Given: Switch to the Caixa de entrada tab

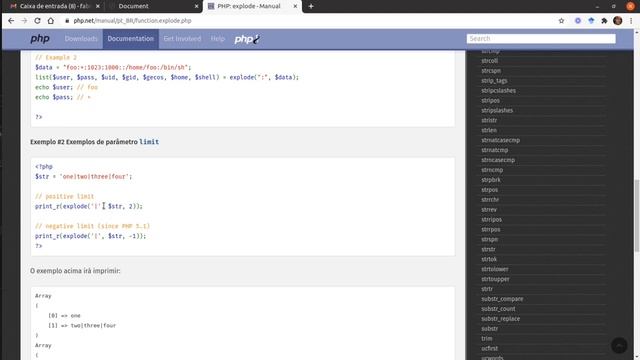Looking at the screenshot, I should [55, 6].
